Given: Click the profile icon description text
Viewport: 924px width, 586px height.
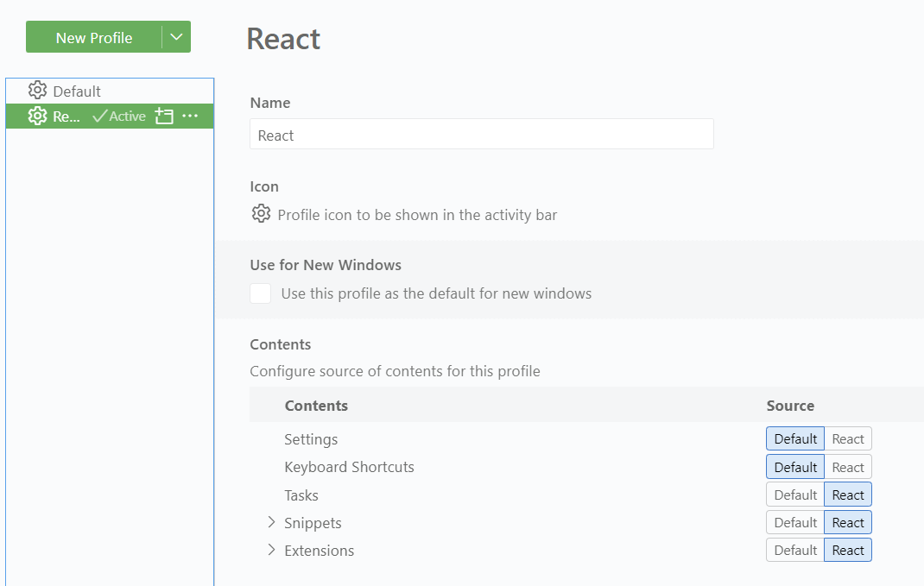Looking at the screenshot, I should (417, 214).
